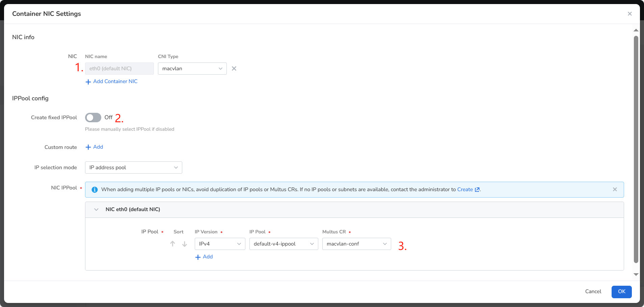Click the external link icon after Create
Screen dimensions: 644x307
point(477,190)
